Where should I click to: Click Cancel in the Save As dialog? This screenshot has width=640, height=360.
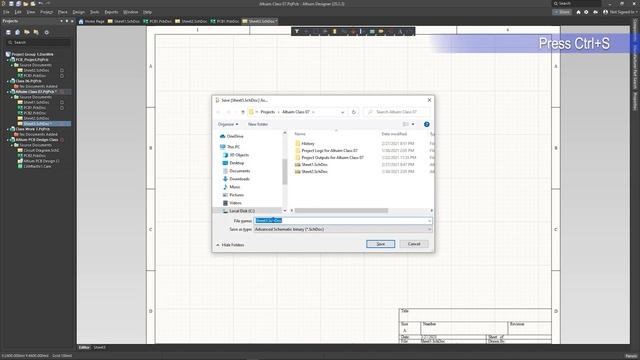click(x=414, y=244)
